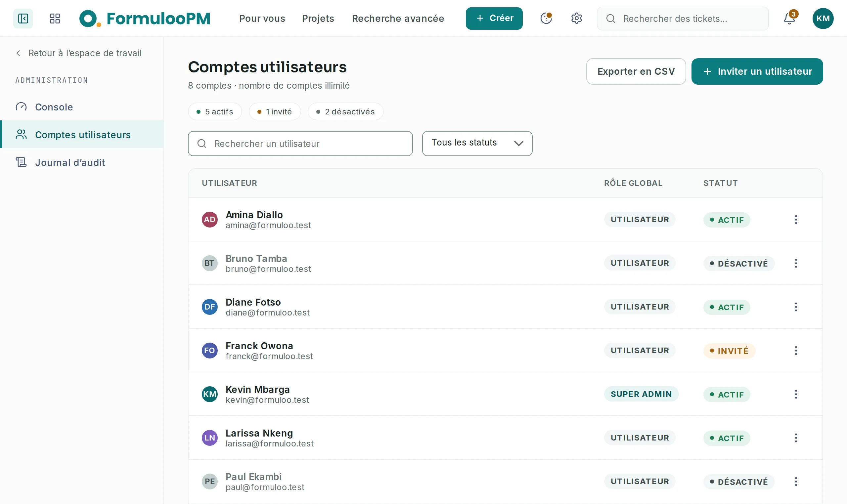Open actions menu for Diane Fotso
The width and height of the screenshot is (847, 504).
pyautogui.click(x=796, y=307)
